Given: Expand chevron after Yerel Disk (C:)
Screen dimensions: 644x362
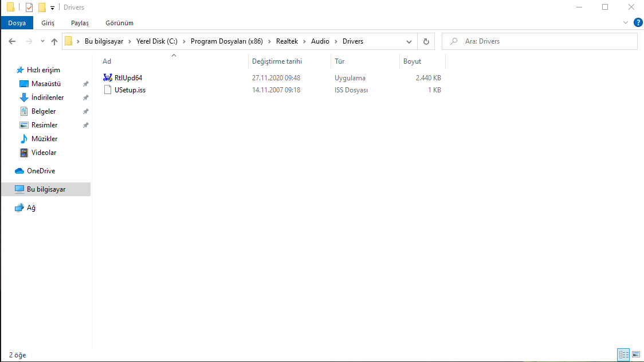Looking at the screenshot, I should click(183, 41).
